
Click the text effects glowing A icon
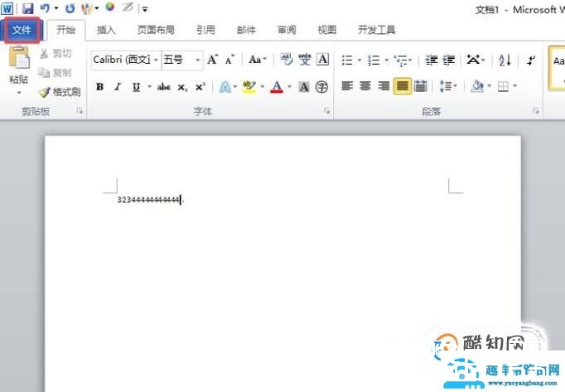tap(225, 87)
